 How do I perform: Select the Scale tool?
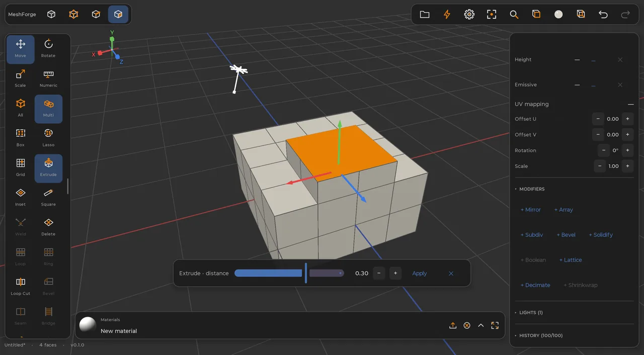pos(21,79)
